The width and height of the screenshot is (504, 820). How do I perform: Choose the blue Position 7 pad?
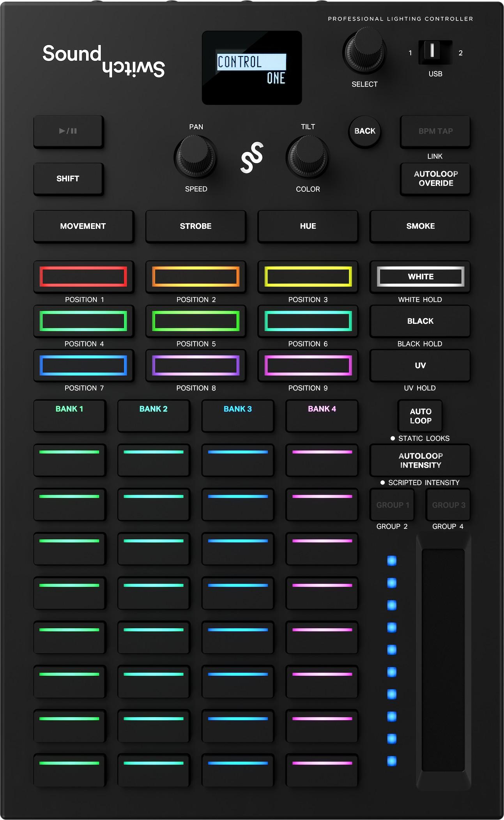click(x=84, y=366)
